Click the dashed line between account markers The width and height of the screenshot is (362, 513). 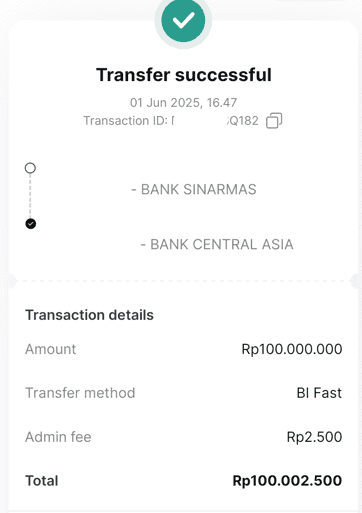(30, 196)
